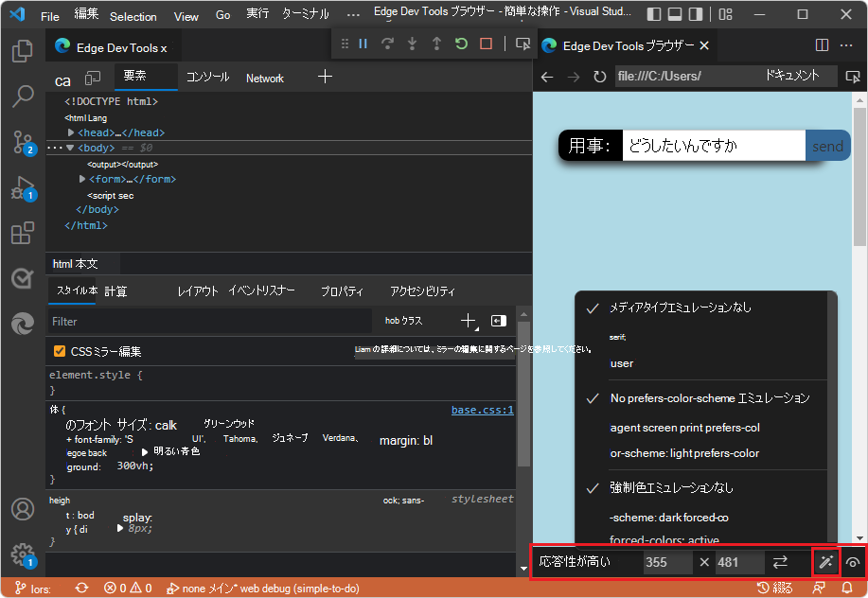
Task: Select media type emulation none option
Action: [700, 308]
